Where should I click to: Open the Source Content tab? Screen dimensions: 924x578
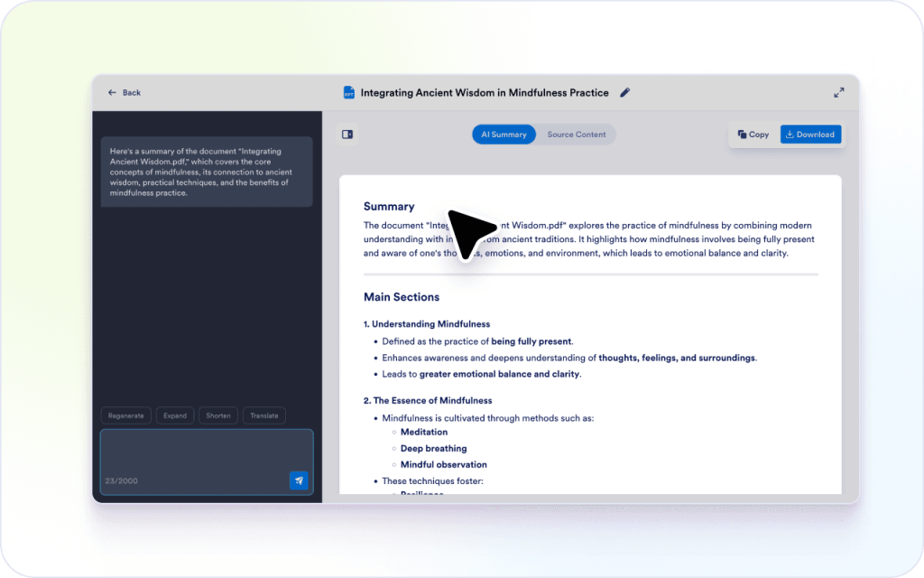pos(576,135)
